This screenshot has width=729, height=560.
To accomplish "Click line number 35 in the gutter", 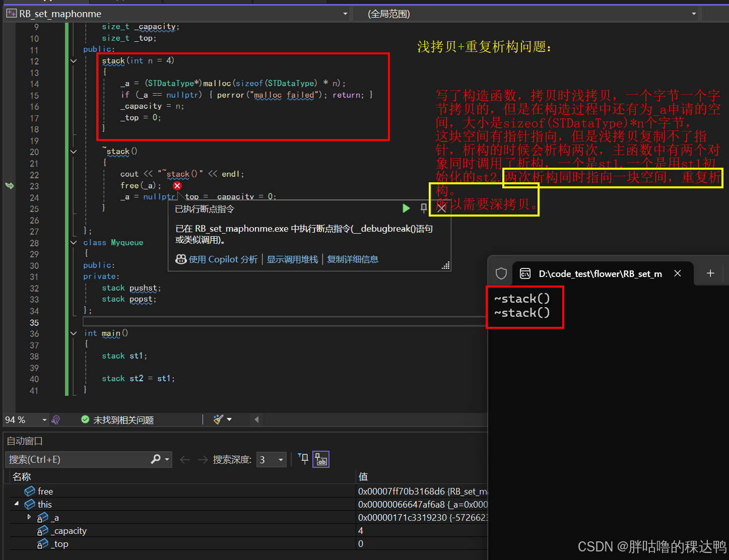I will [34, 322].
